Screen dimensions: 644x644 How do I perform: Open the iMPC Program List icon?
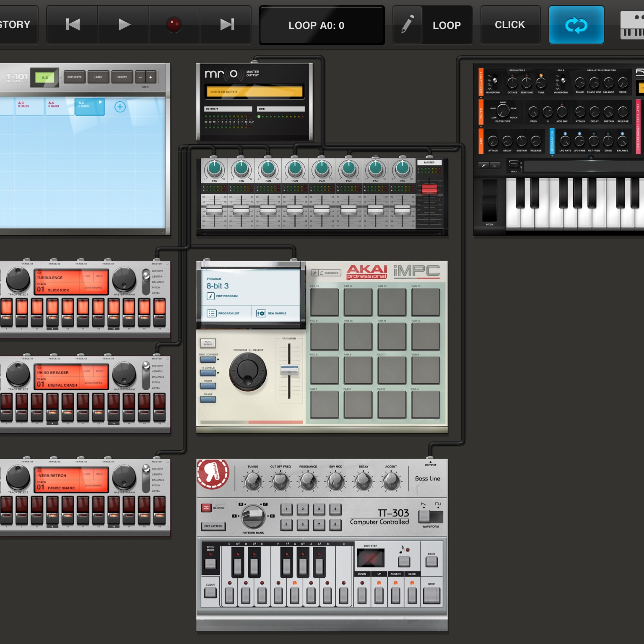[x=212, y=313]
